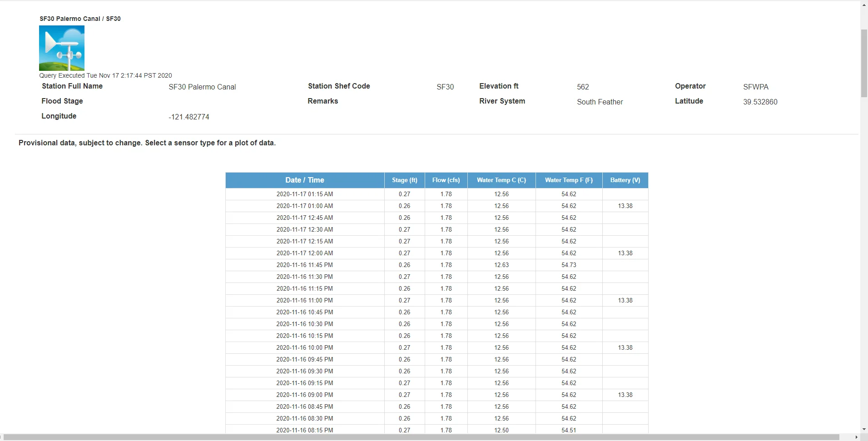Click battery value in 12:00 AM row
868x441 pixels.
coord(625,253)
